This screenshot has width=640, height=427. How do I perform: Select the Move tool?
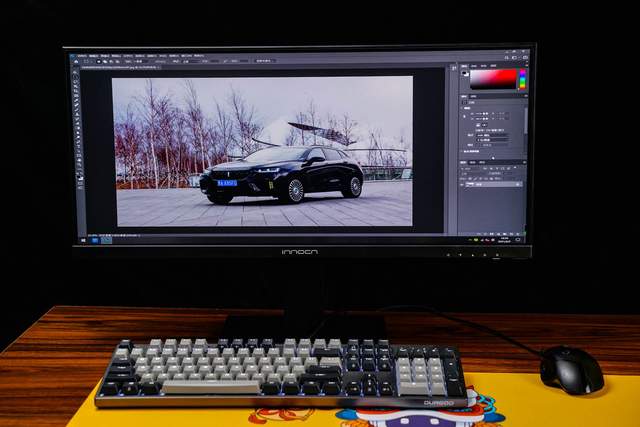(x=75, y=72)
